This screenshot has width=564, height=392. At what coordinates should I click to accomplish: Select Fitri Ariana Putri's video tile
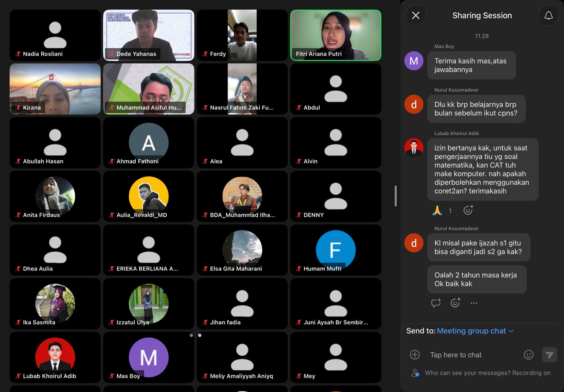point(336,35)
